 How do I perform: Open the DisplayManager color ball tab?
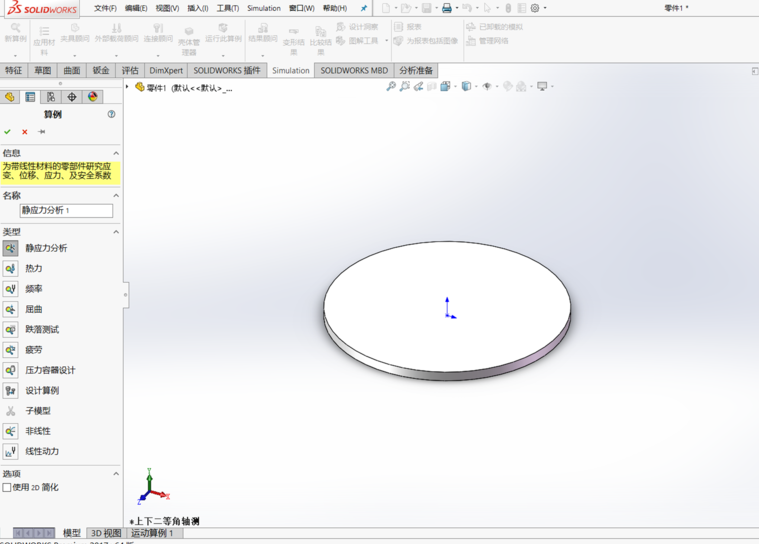coord(92,97)
